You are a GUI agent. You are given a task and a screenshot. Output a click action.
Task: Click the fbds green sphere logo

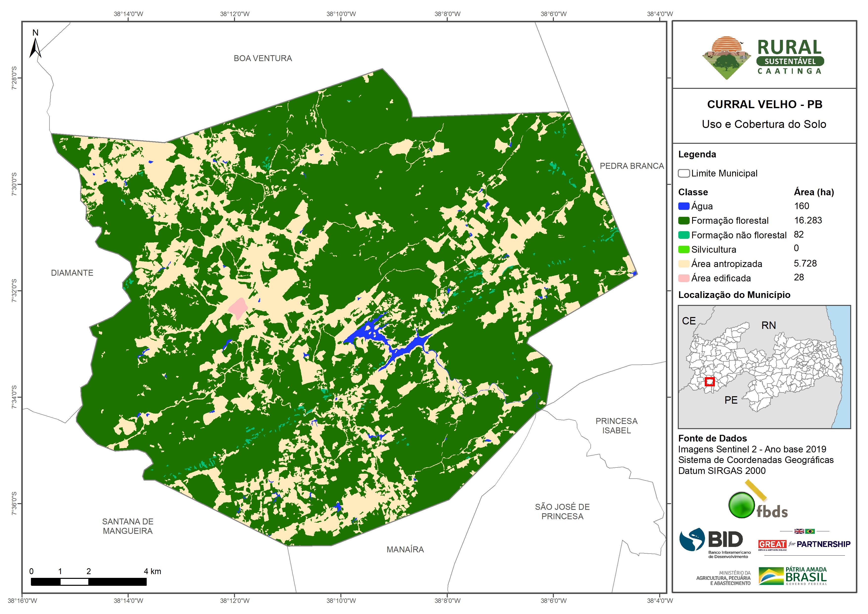[x=742, y=505]
